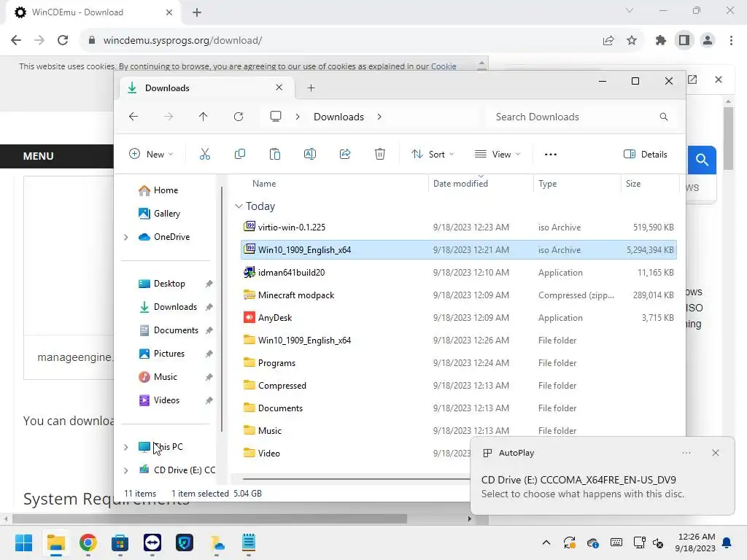Open the notepad app icon on taskbar
This screenshot has height=560, width=747.
pyautogui.click(x=249, y=542)
